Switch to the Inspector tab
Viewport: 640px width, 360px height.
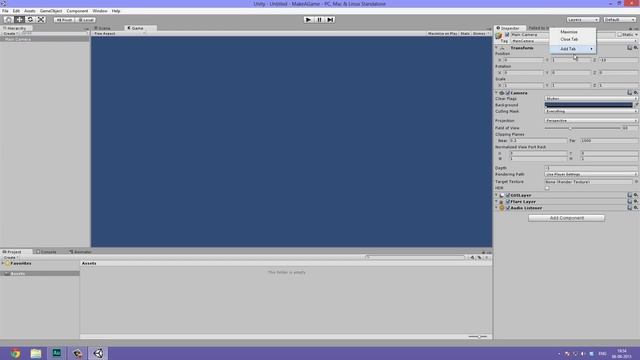point(509,28)
